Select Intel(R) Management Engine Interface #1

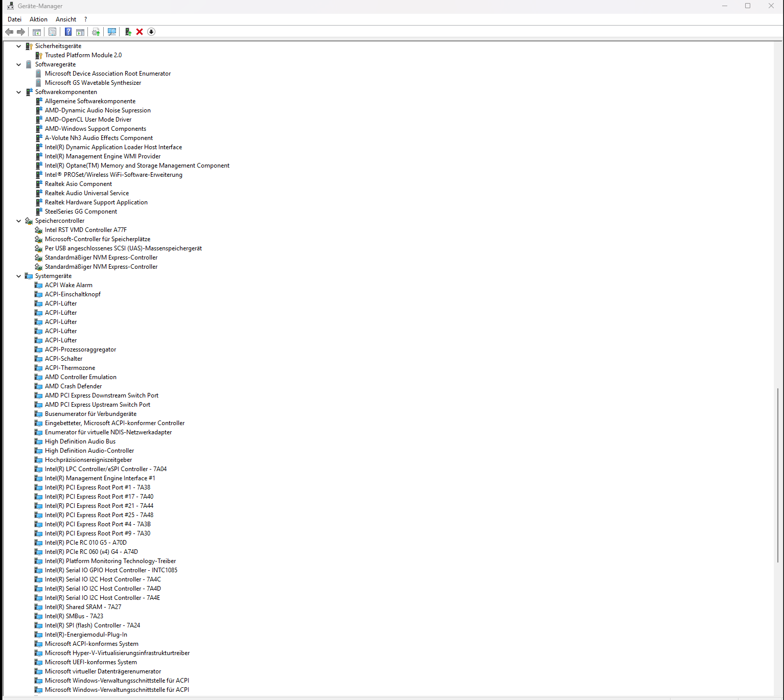tap(100, 478)
